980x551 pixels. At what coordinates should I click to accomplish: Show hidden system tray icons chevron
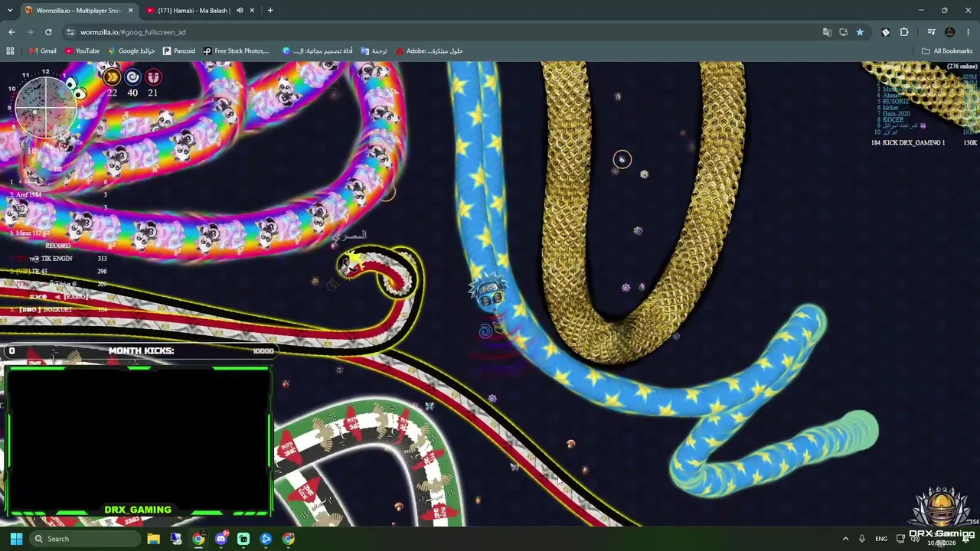[x=845, y=539]
